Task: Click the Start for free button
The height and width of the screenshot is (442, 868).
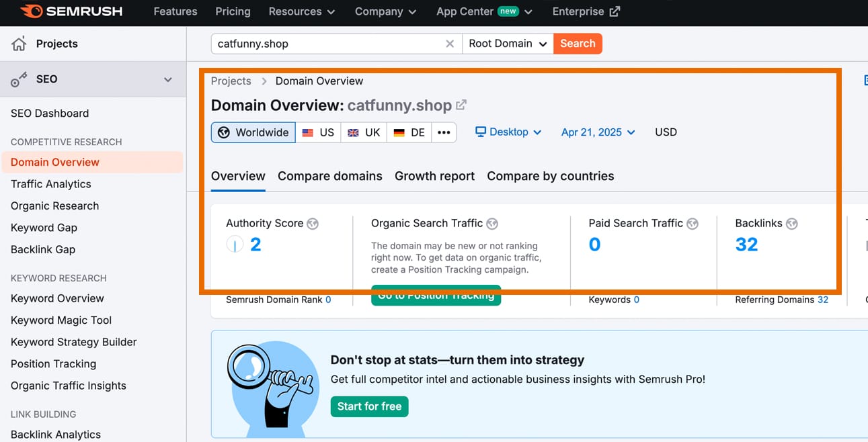Action: [x=369, y=406]
